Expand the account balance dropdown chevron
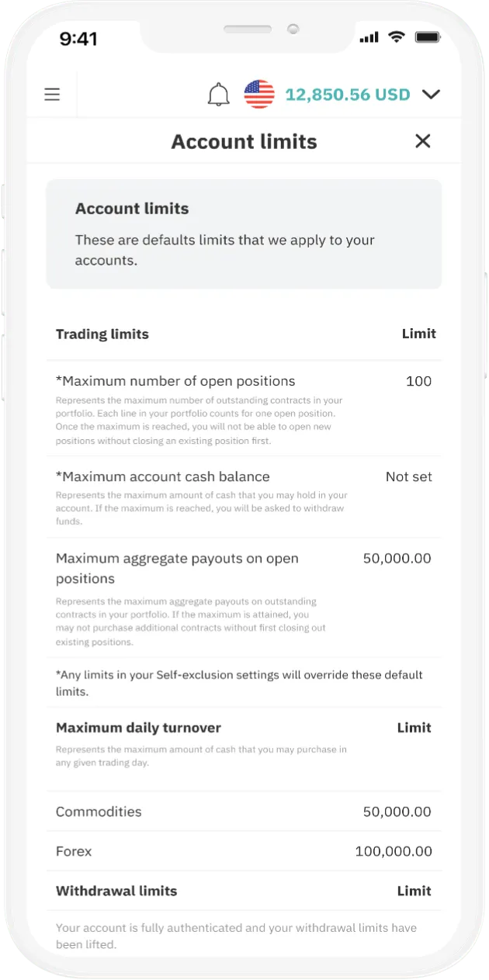 point(431,94)
